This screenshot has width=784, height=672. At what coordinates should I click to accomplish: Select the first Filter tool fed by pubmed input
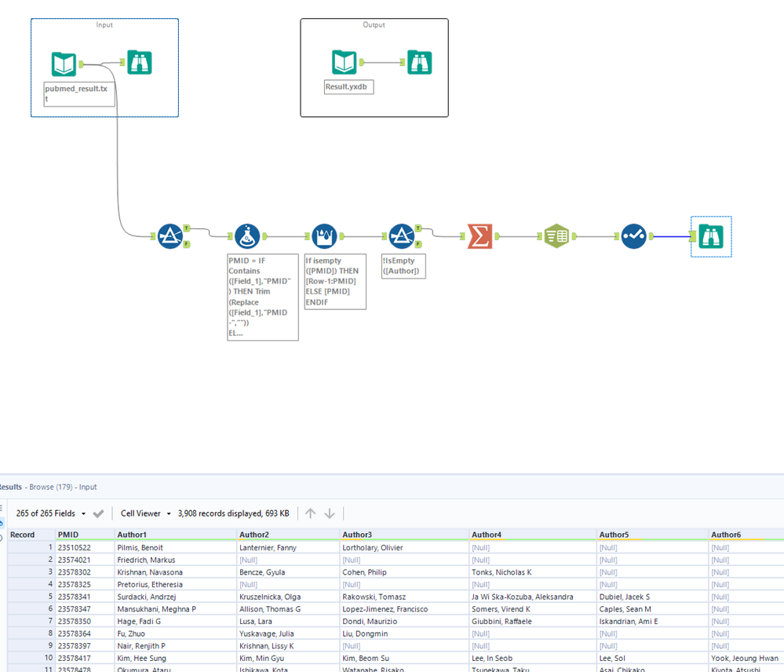pyautogui.click(x=170, y=236)
